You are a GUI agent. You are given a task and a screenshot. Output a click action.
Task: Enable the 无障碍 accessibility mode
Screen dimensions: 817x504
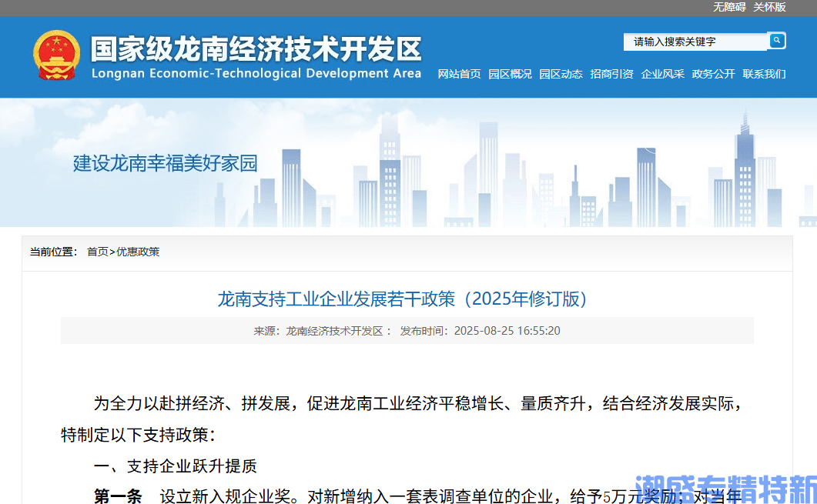[729, 7]
